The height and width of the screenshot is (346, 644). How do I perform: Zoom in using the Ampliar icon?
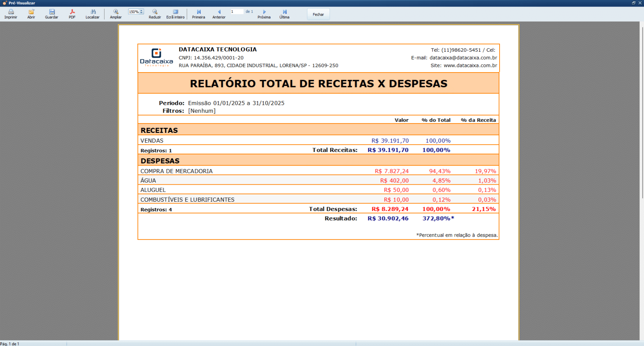[115, 14]
